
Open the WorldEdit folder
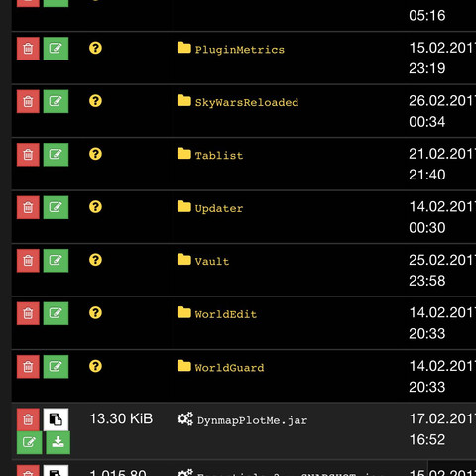226,314
